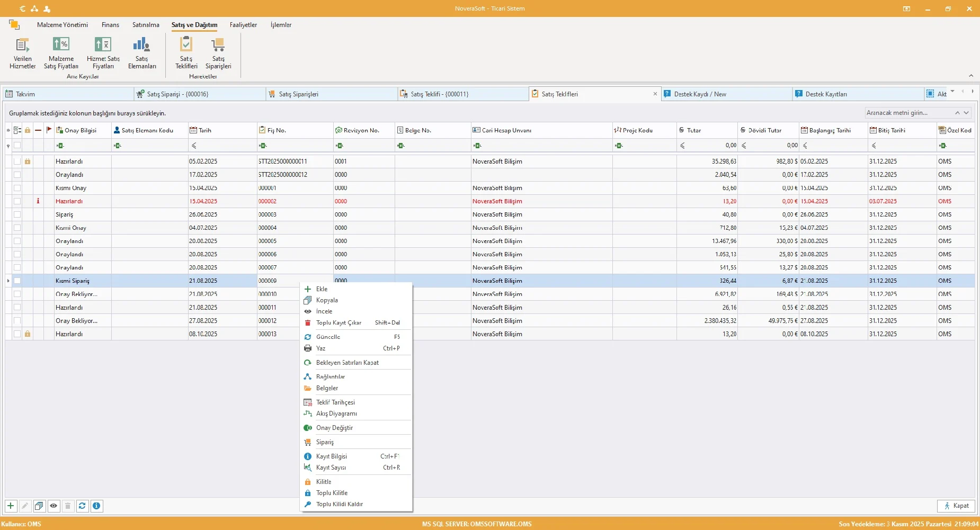Check the checkbox for row 000003 Sipariş
The height and width of the screenshot is (530, 980).
pyautogui.click(x=17, y=215)
